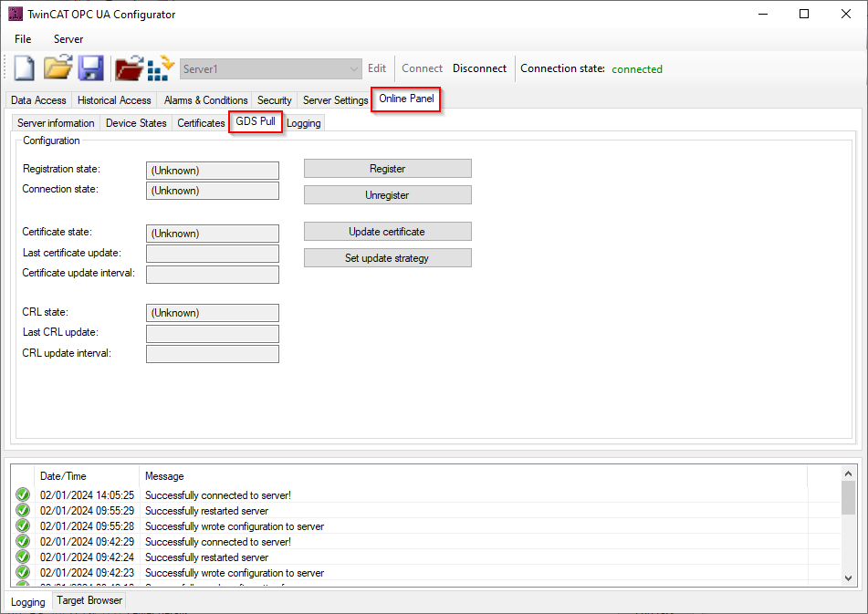This screenshot has height=614, width=868.
Task: Click the Certificate state field
Action: [x=213, y=234]
